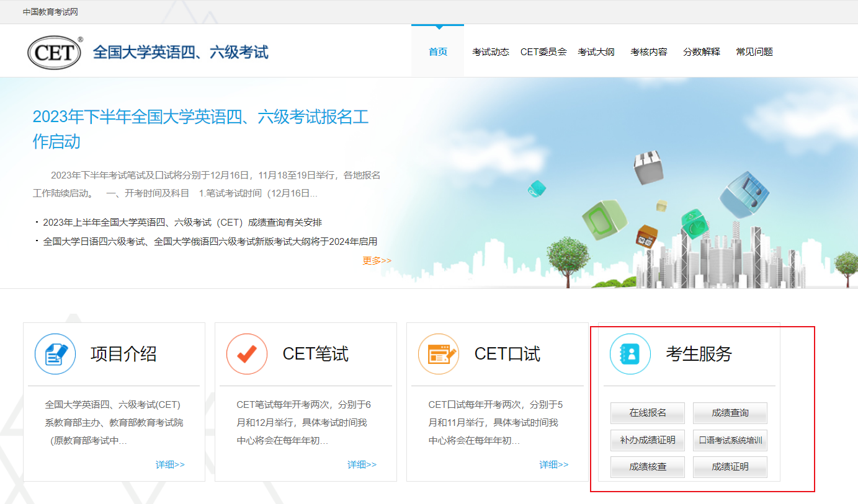The height and width of the screenshot is (504, 858).
Task: Click the CET笔试 checkmark icon
Action: (x=247, y=354)
